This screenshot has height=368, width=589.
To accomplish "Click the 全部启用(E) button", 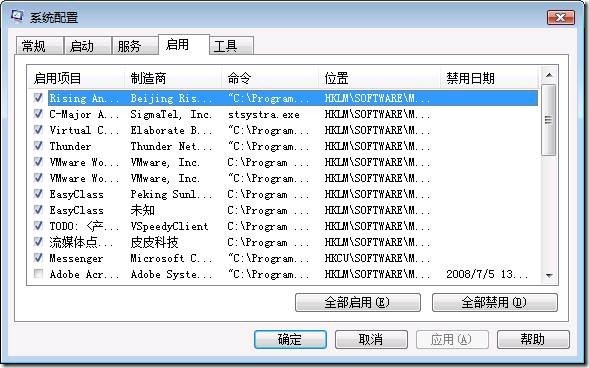I will coord(358,302).
